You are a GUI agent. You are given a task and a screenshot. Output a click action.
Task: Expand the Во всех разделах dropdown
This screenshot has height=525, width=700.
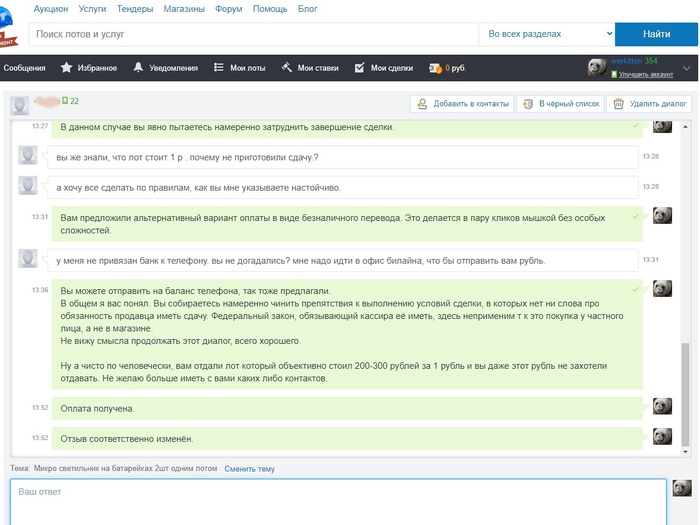pos(546,34)
